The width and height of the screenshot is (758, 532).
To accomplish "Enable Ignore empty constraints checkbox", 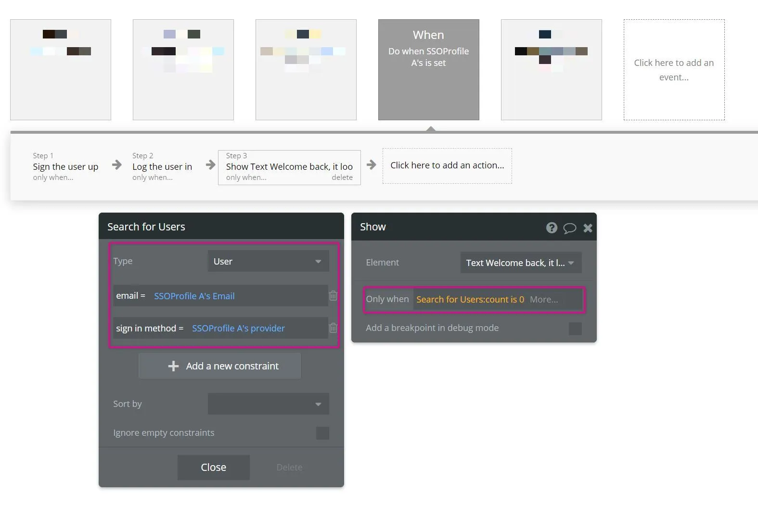I will (322, 433).
